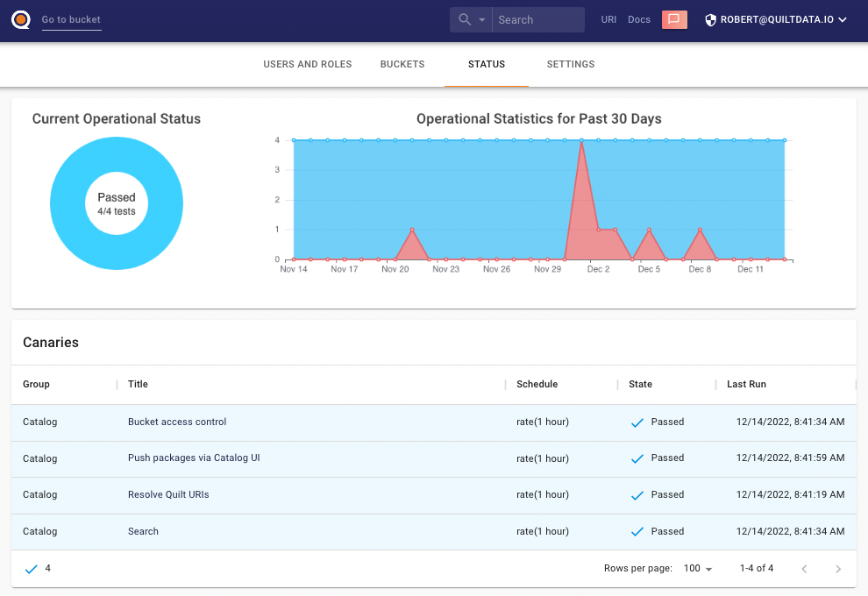Click the red peak point near Dec 2
Viewport: 868px width, 596px height.
pyautogui.click(x=581, y=140)
